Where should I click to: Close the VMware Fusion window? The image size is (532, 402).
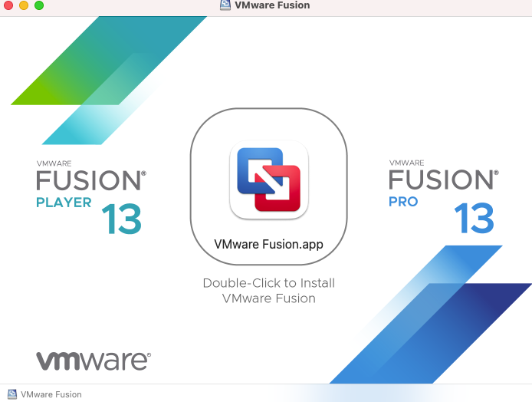point(8,5)
